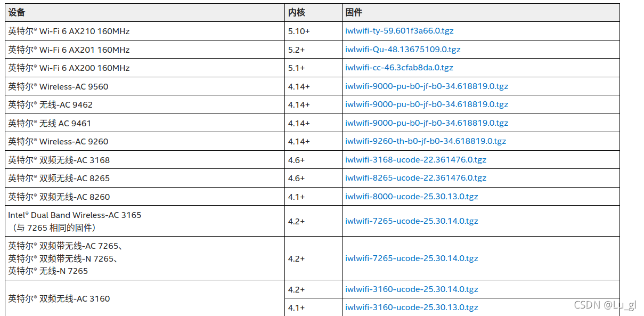Select the 双频无线-AC 3160 device cell
644x316 pixels.
click(x=145, y=298)
